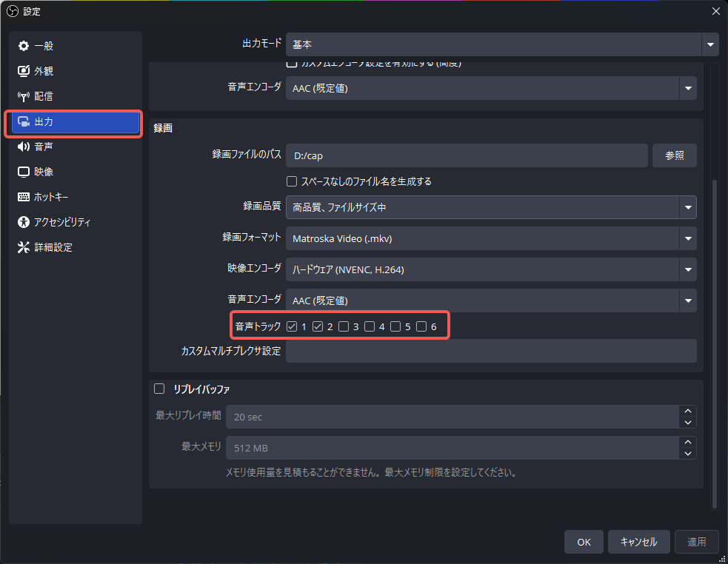The height and width of the screenshot is (564, 728).
Task: Click the アクセシビリティ person icon
Action: (x=23, y=222)
